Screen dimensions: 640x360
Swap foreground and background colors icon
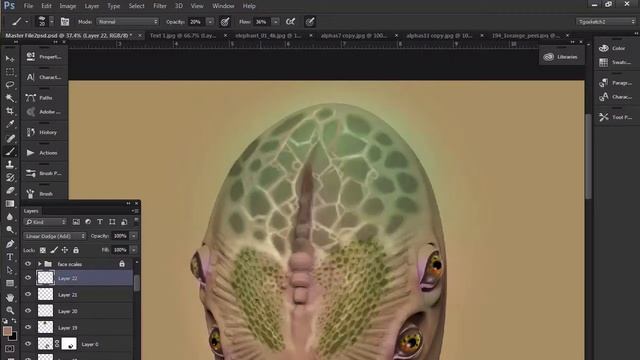click(x=14, y=321)
